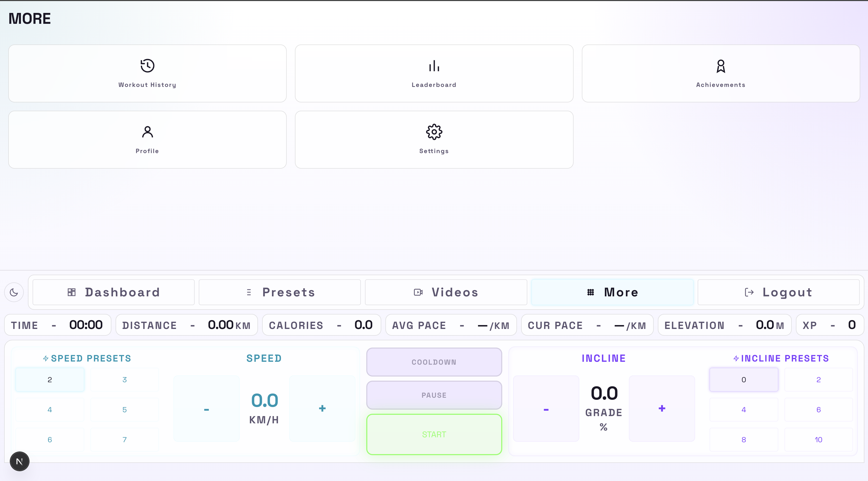Open the Settings gear icon
This screenshot has height=481, width=868.
434,132
